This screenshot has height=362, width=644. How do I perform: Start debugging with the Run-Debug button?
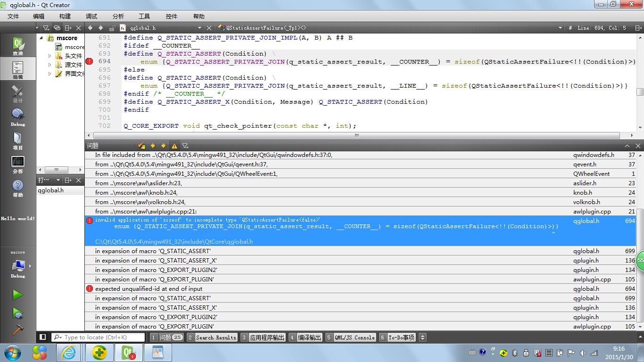tap(17, 313)
